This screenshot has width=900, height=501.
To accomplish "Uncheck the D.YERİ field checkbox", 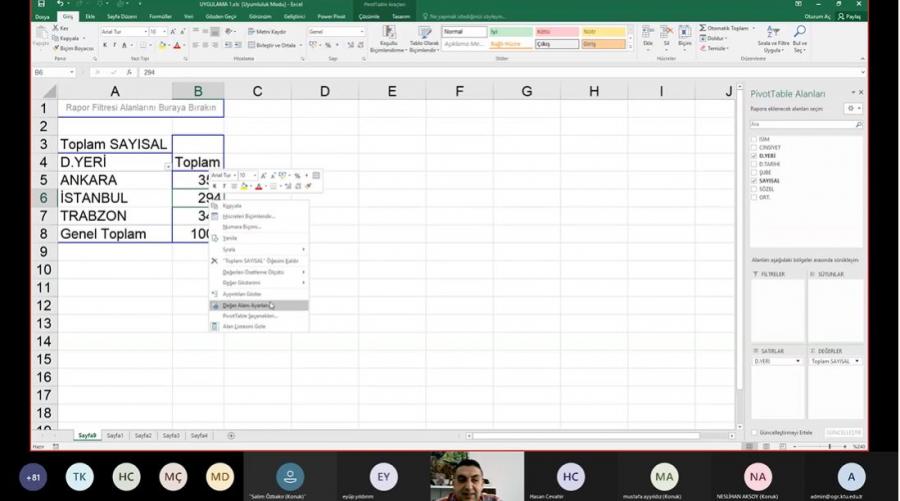I will pyautogui.click(x=754, y=156).
